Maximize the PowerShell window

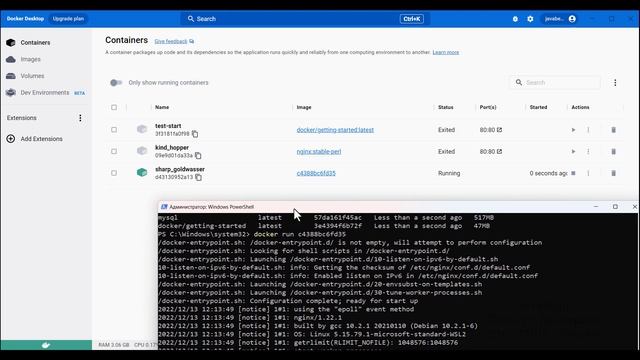click(615, 207)
